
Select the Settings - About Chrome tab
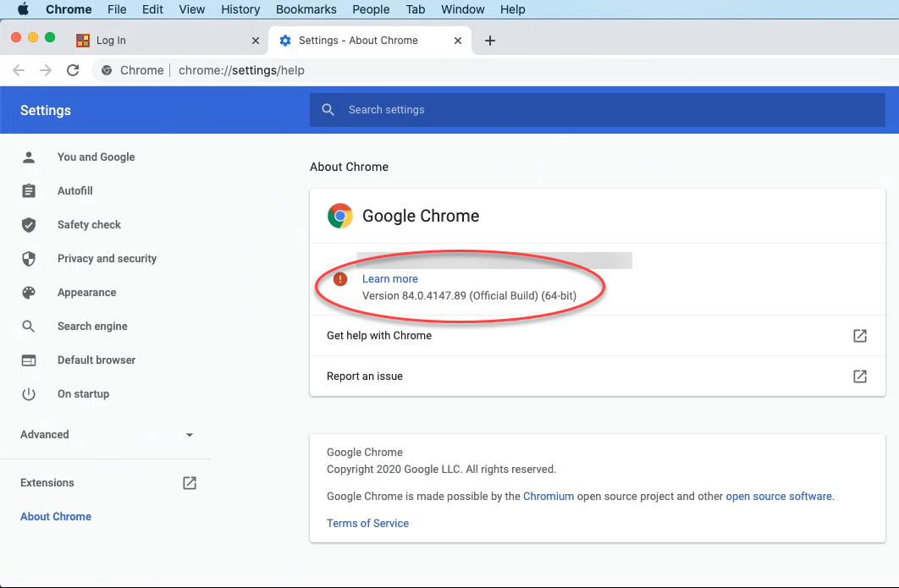tap(371, 40)
